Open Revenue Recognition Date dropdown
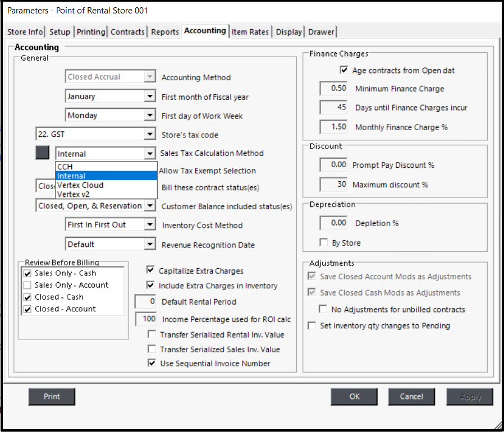This screenshot has height=432, width=504. pyautogui.click(x=150, y=244)
